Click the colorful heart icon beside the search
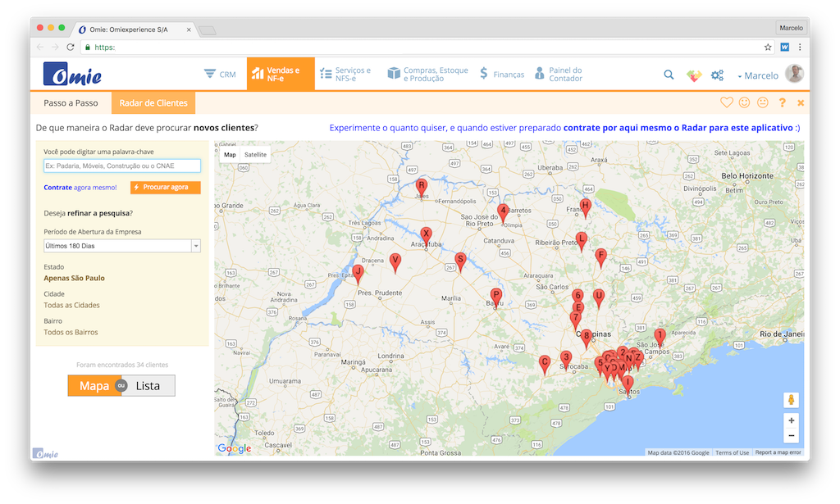Image resolution: width=840 pixels, height=504 pixels. point(694,75)
